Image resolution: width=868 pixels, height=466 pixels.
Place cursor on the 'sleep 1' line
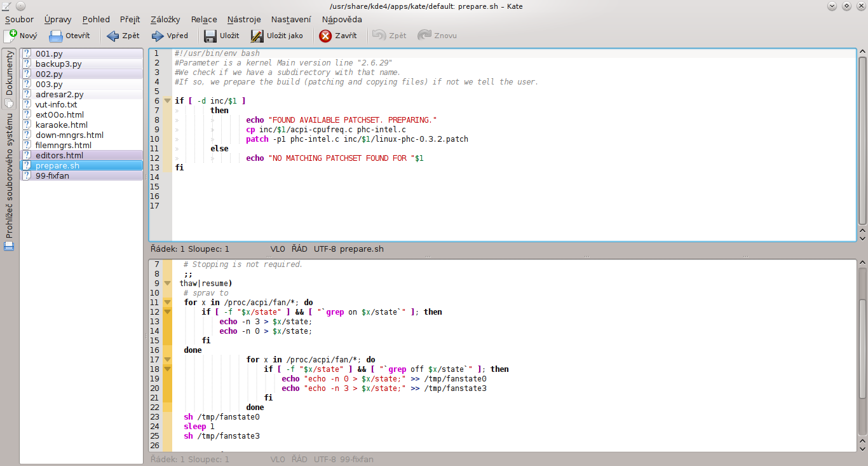pyautogui.click(x=199, y=427)
